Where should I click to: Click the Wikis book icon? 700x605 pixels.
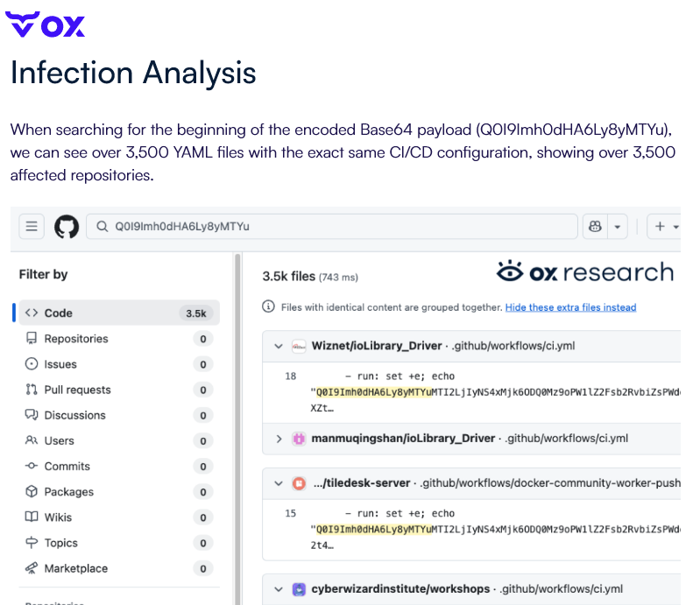(x=32, y=517)
